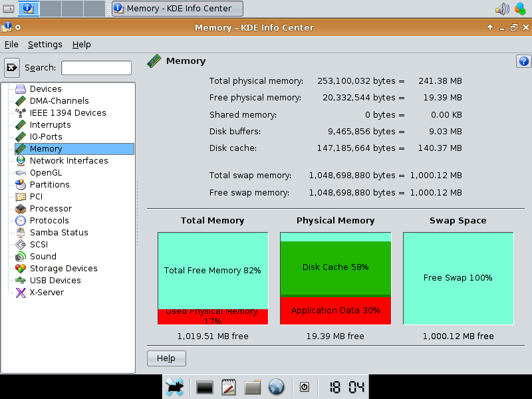Click the clock display in the bottom panel

346,387
